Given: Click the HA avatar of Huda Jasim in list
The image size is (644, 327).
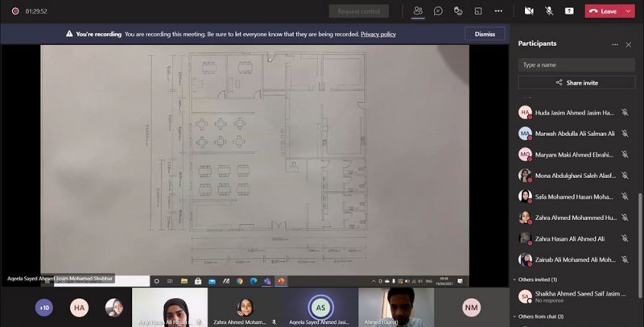Looking at the screenshot, I should point(525,112).
